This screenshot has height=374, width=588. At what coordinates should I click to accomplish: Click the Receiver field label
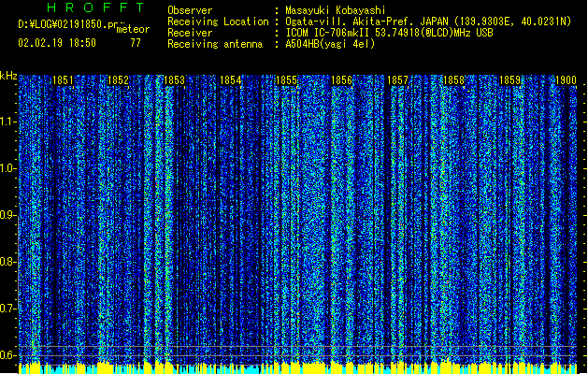(190, 33)
